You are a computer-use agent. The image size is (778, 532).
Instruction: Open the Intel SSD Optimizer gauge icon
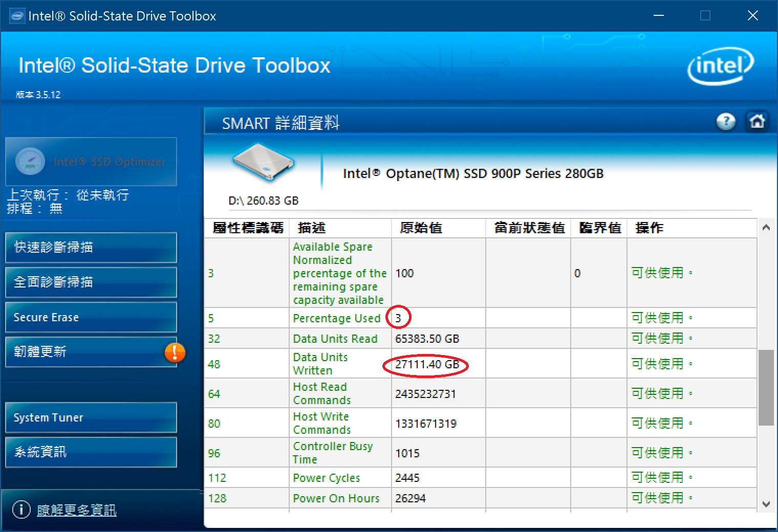pyautogui.click(x=30, y=162)
